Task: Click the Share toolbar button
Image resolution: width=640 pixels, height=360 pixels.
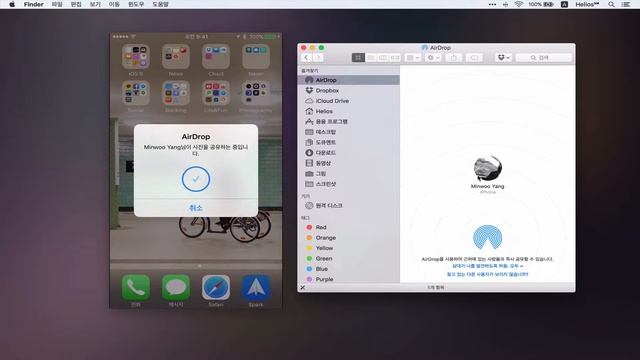Action: click(453, 58)
